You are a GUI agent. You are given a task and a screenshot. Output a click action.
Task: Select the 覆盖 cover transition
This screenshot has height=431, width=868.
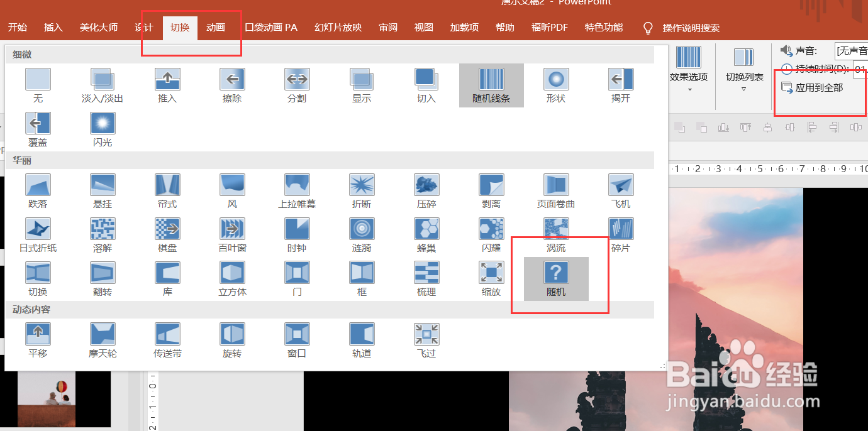[38, 129]
